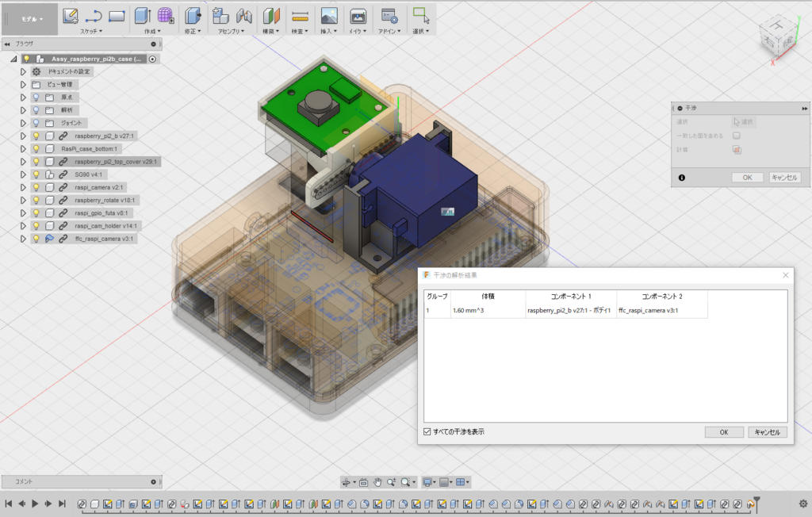This screenshot has height=517, width=812.
Task: Click the Orbit navigation icon
Action: 346,482
